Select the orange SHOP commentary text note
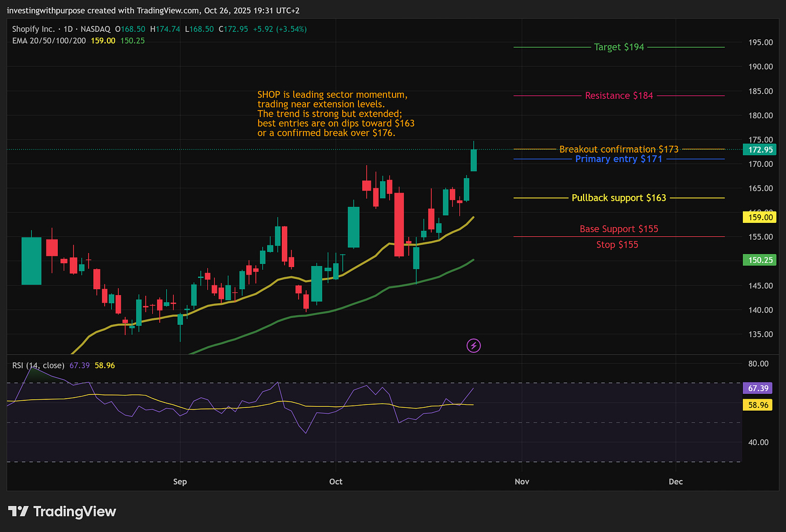Image resolution: width=786 pixels, height=532 pixels. pos(336,114)
